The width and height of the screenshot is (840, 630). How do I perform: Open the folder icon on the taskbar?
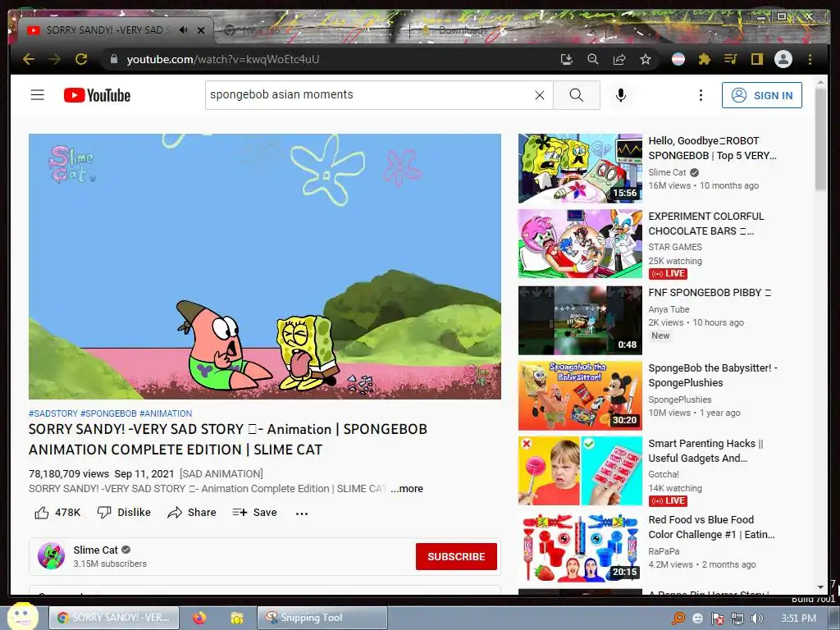tap(237, 618)
